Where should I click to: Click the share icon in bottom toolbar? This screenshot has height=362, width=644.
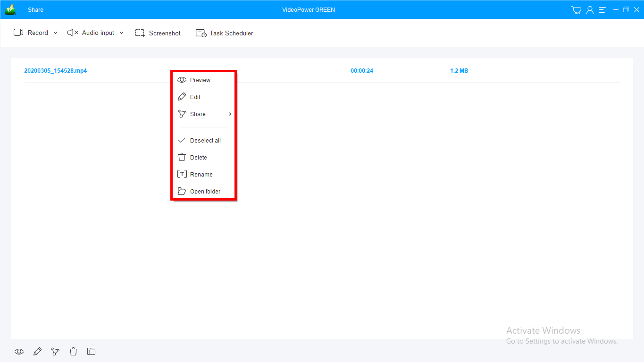(55, 352)
